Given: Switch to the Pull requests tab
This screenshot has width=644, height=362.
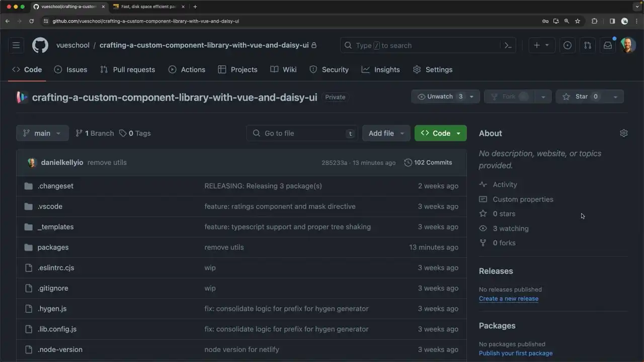Looking at the screenshot, I should coord(127,69).
